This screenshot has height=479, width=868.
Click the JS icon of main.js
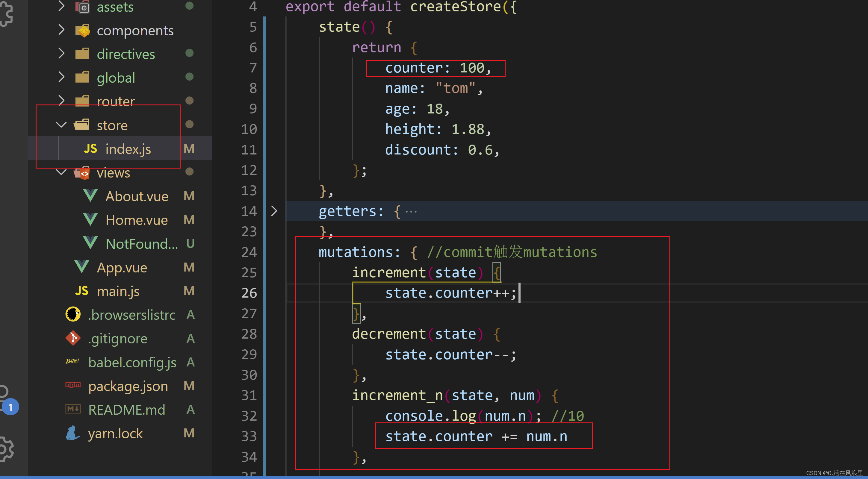click(81, 291)
